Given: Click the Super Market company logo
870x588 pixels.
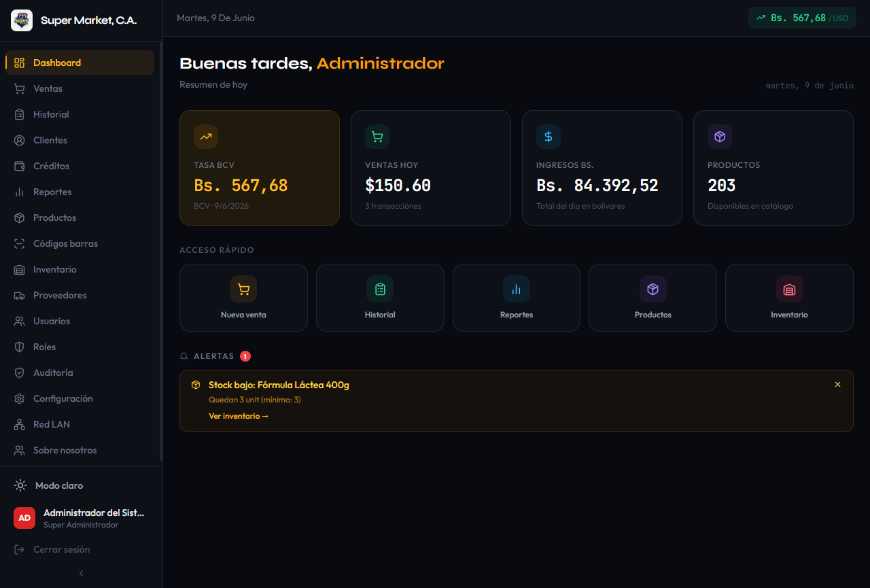Looking at the screenshot, I should [x=22, y=20].
